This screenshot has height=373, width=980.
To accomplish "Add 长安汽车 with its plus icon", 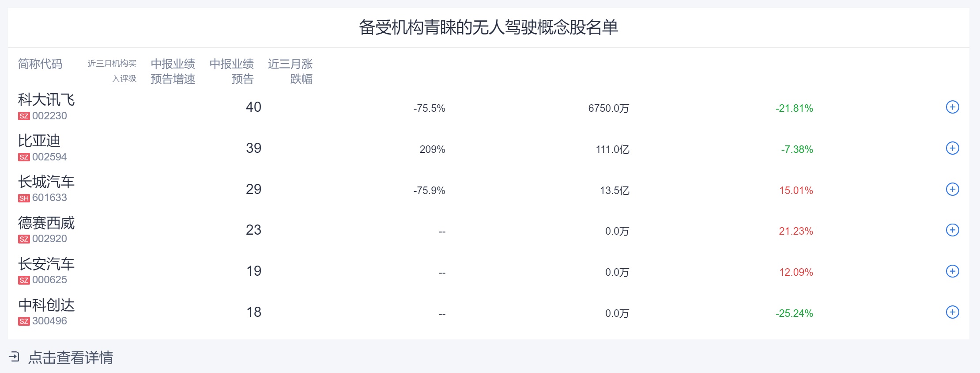I will point(952,271).
